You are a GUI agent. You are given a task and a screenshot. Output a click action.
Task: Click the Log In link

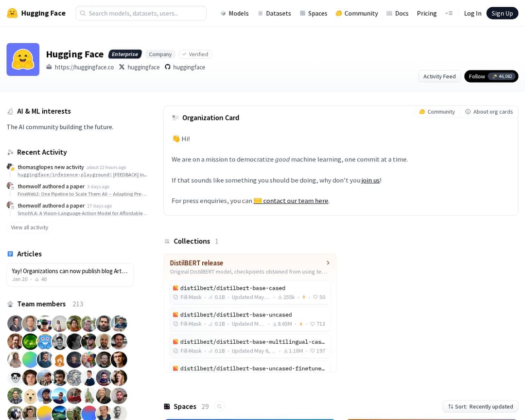coord(472,14)
